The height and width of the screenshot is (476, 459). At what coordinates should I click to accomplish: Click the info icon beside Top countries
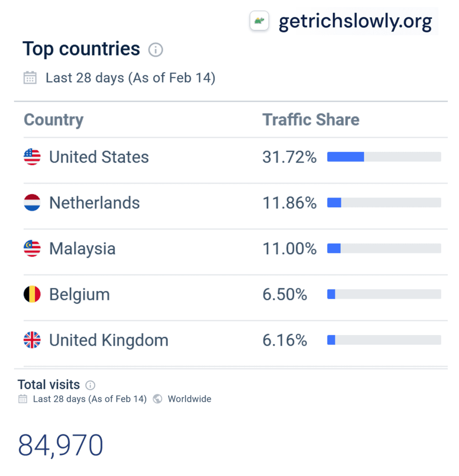[155, 50]
